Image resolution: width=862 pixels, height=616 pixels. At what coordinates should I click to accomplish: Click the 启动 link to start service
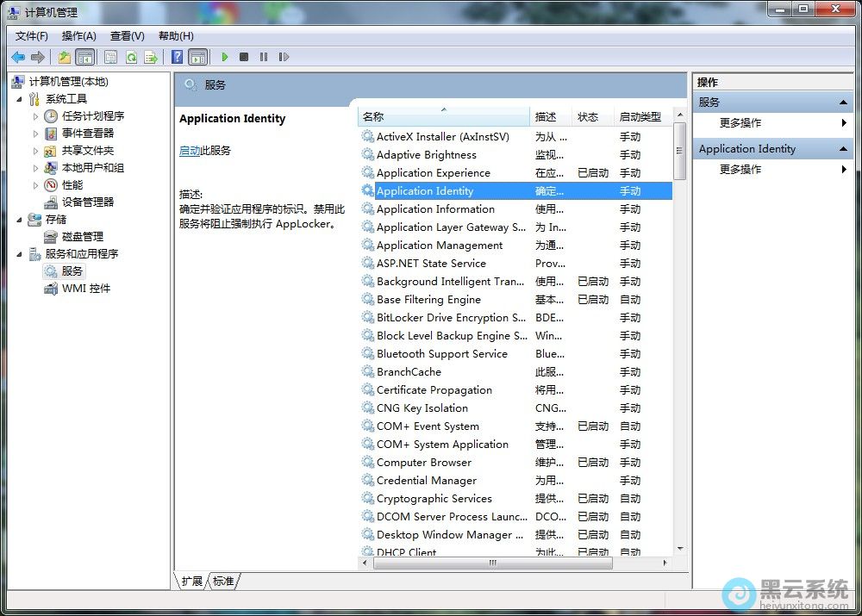[x=190, y=151]
